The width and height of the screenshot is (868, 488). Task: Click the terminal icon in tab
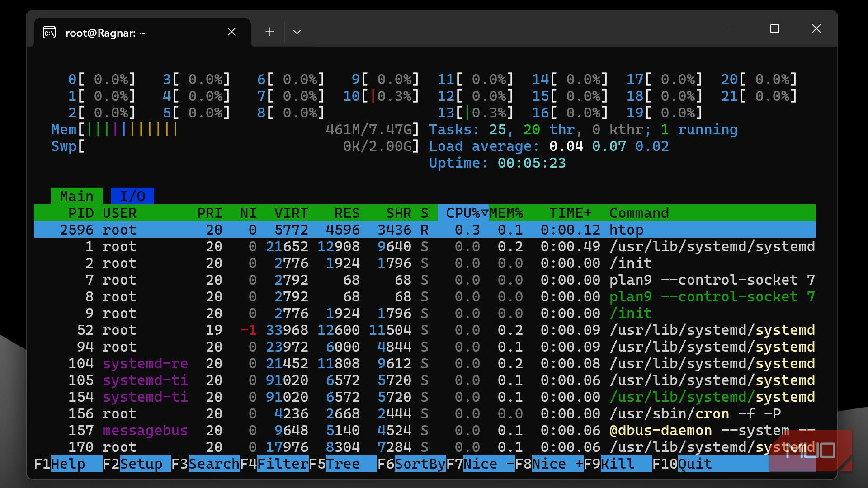[x=49, y=33]
